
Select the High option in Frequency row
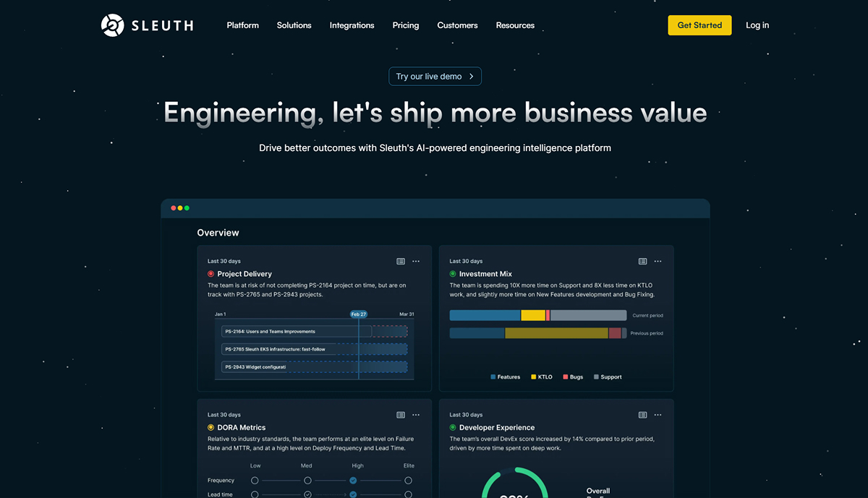tap(353, 481)
